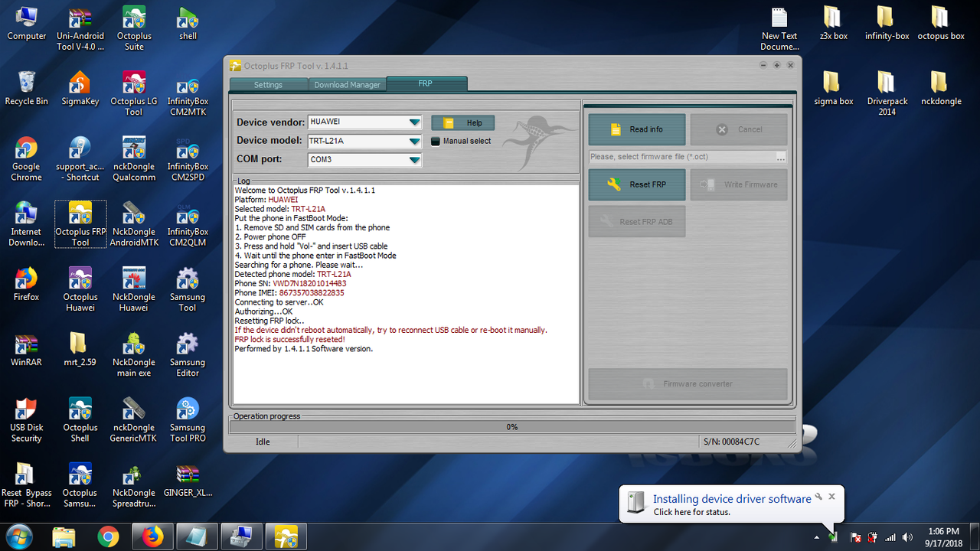Screen dimensions: 980x551
Task: Open the mrt_2.59 folder icon
Action: click(x=80, y=350)
